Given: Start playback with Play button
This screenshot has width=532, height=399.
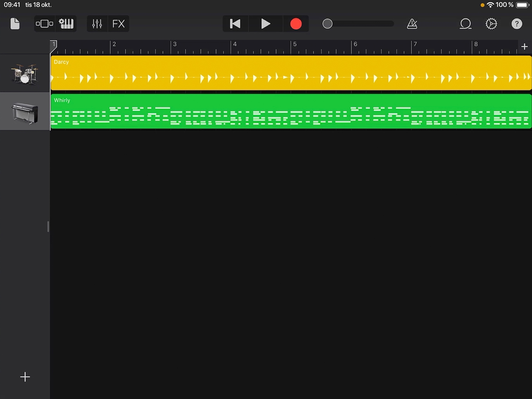Looking at the screenshot, I should click(266, 24).
